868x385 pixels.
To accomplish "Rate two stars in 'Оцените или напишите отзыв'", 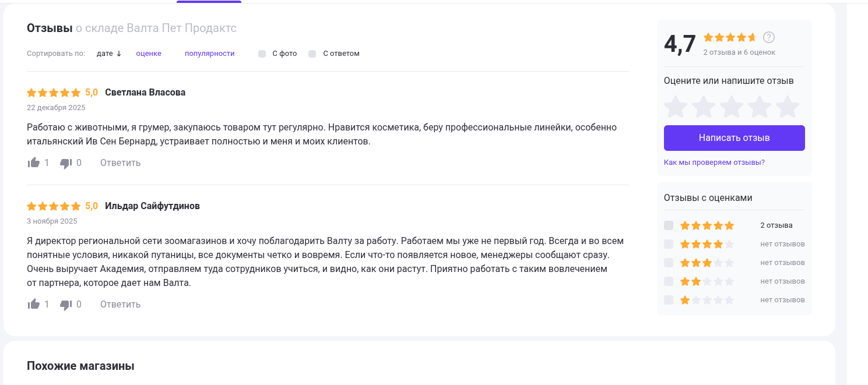I will tap(704, 107).
